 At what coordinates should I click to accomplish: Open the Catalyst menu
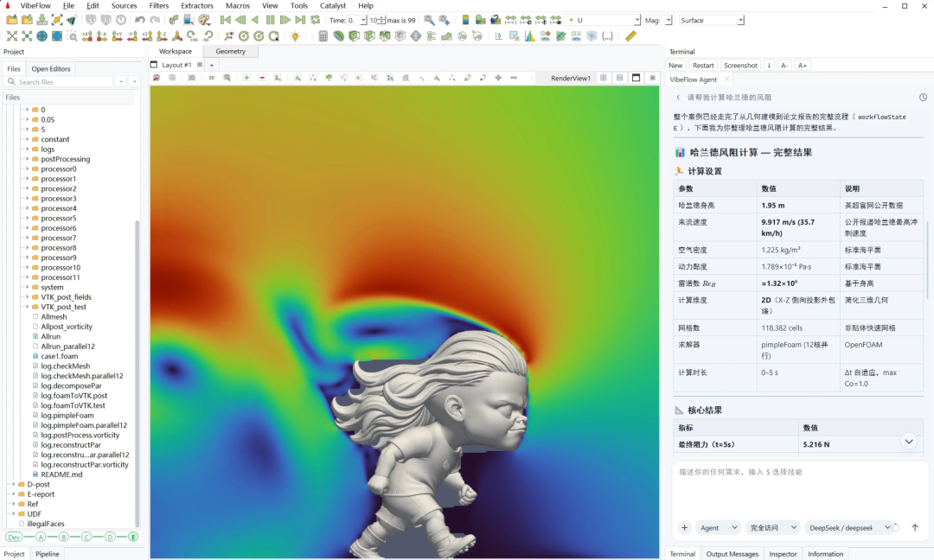(332, 5)
